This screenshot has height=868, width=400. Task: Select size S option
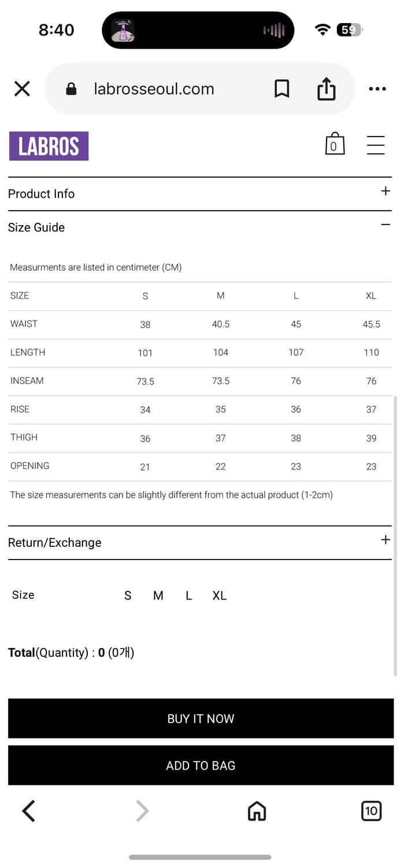128,595
